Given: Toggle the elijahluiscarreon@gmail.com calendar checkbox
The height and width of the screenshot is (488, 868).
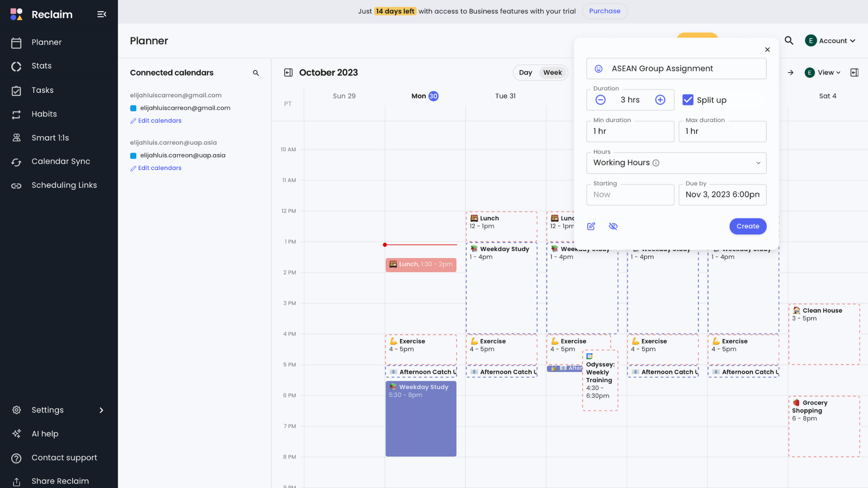Looking at the screenshot, I should [133, 108].
